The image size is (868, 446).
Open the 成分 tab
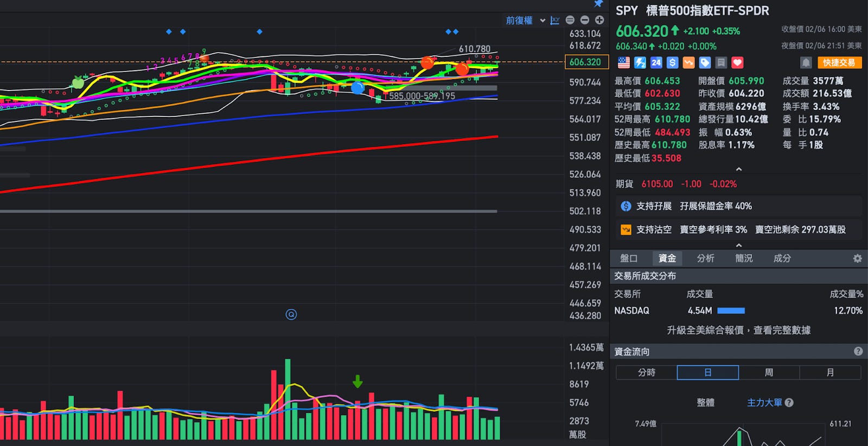click(x=782, y=258)
